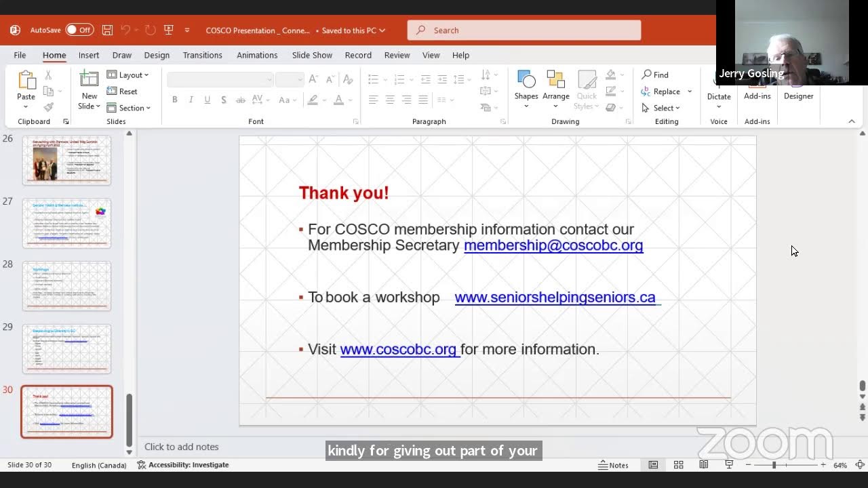Toggle Justify alignment button
The image size is (868, 488).
(x=423, y=100)
